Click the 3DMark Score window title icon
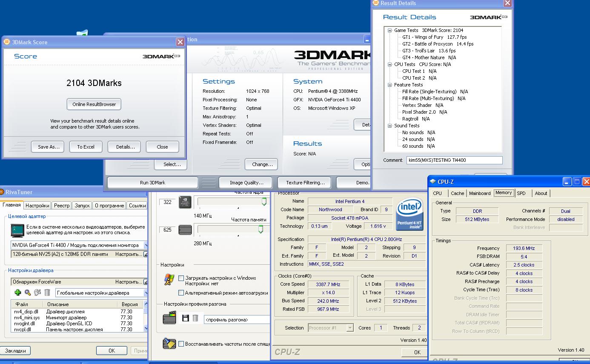The height and width of the screenshot is (364, 590). [x=6, y=42]
